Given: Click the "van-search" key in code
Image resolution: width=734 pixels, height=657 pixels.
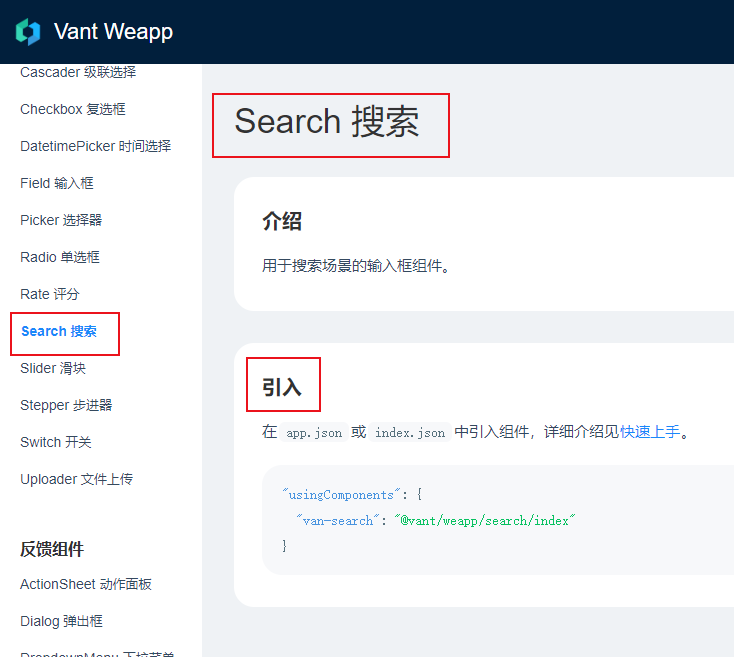Looking at the screenshot, I should click(x=338, y=521).
